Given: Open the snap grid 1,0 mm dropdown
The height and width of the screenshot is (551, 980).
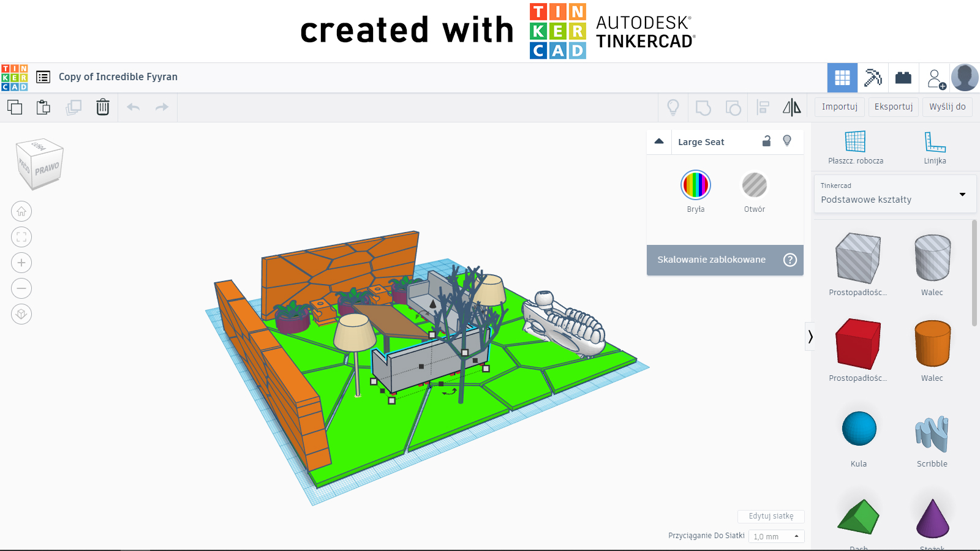Looking at the screenshot, I should coord(777,536).
